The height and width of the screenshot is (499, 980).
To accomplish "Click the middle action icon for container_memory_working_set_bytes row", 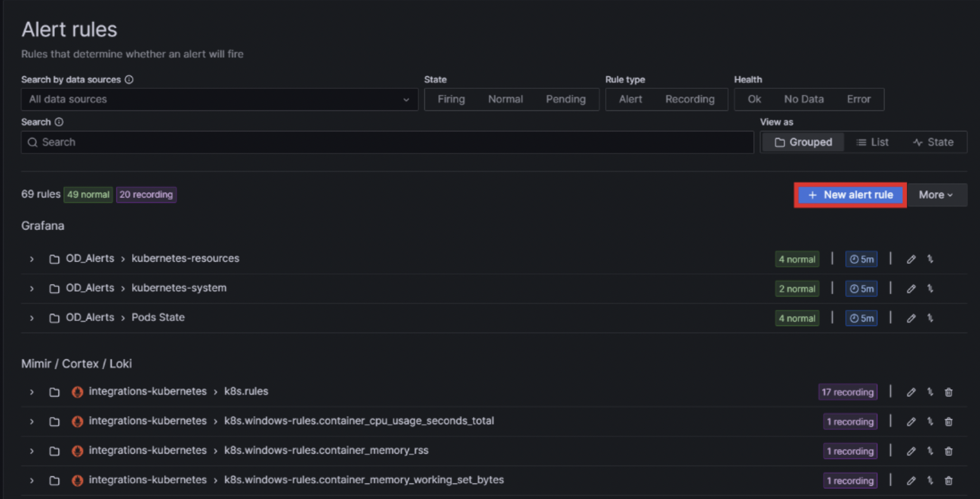I will coord(930,480).
